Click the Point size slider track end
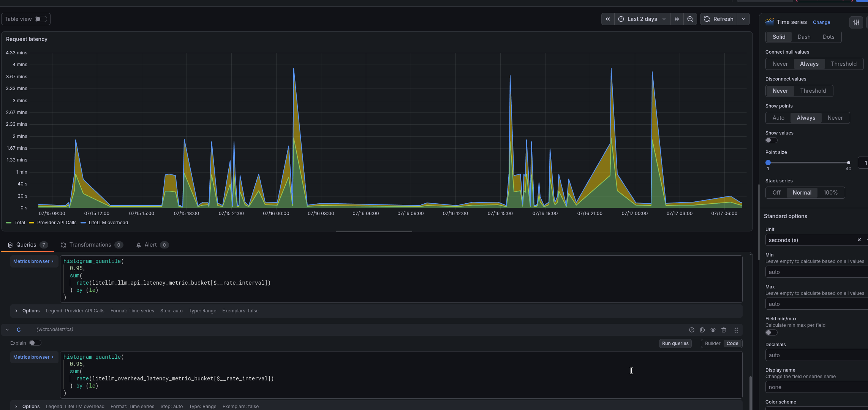868x410 pixels. tap(848, 163)
